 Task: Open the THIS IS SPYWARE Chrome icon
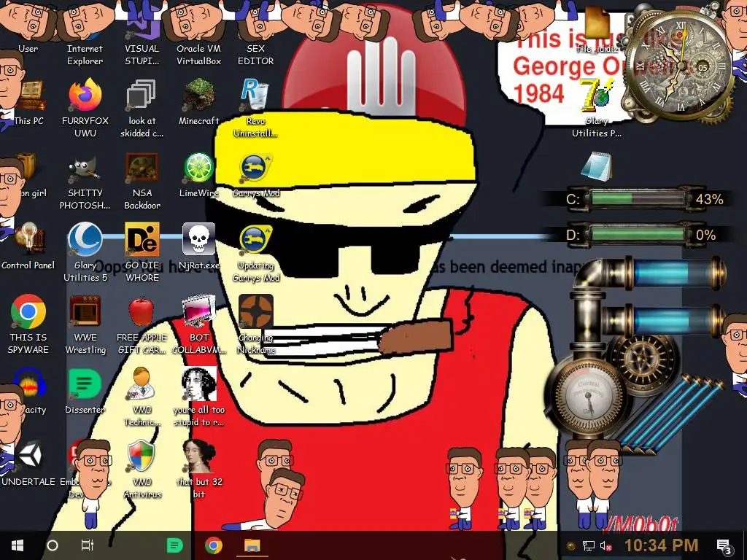(28, 311)
